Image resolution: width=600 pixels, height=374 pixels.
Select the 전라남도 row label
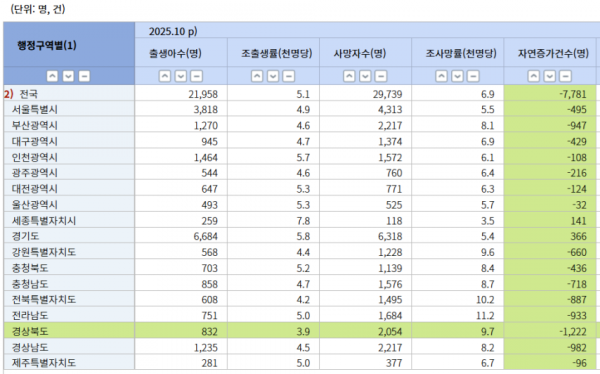coord(30,315)
